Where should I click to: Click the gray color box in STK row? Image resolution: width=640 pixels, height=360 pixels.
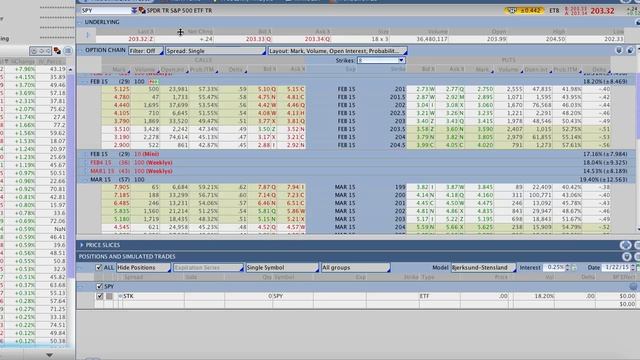[x=109, y=296]
